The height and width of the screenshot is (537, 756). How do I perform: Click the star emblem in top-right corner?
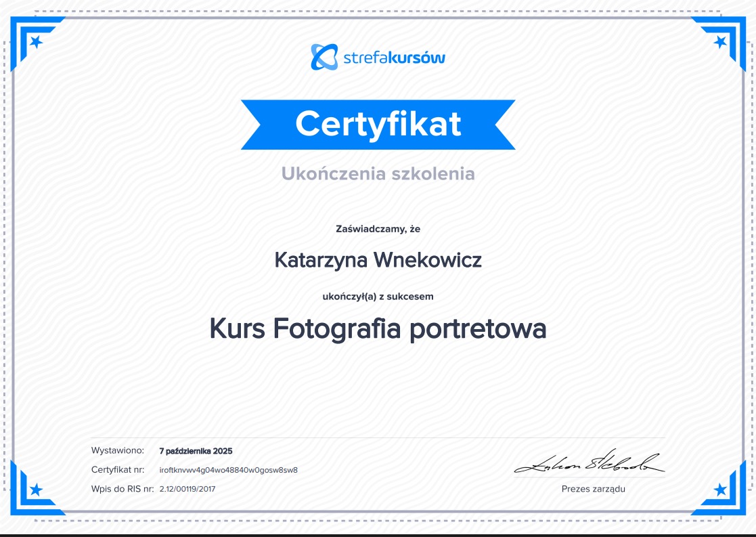(719, 41)
